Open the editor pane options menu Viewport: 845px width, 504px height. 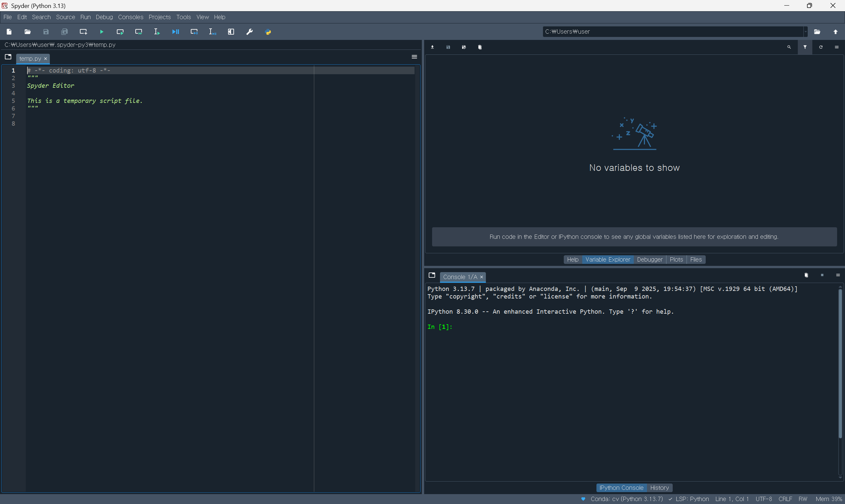(x=414, y=57)
